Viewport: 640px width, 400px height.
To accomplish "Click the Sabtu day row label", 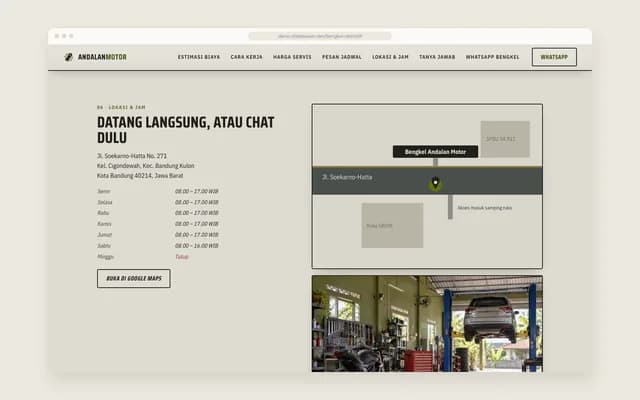I will pos(104,246).
